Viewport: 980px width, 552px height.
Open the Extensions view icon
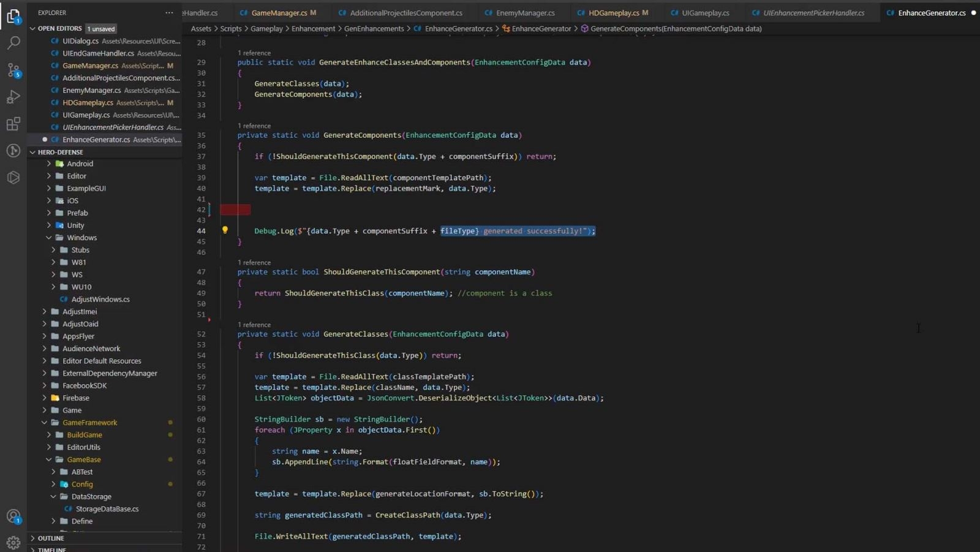(13, 124)
